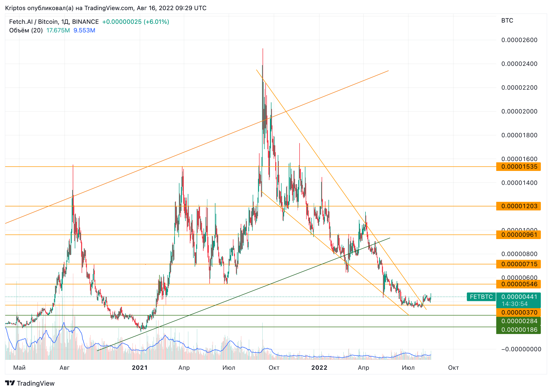Select the 0.00000546 orange price label
552x392 pixels.
click(x=518, y=284)
